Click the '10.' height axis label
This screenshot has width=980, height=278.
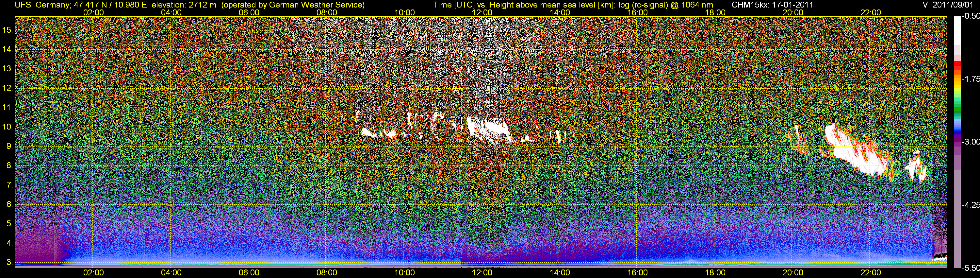[7, 127]
